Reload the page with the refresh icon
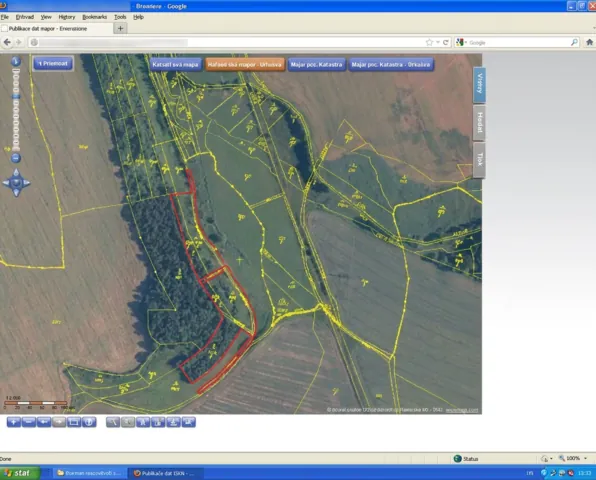The image size is (596, 480). click(x=445, y=42)
